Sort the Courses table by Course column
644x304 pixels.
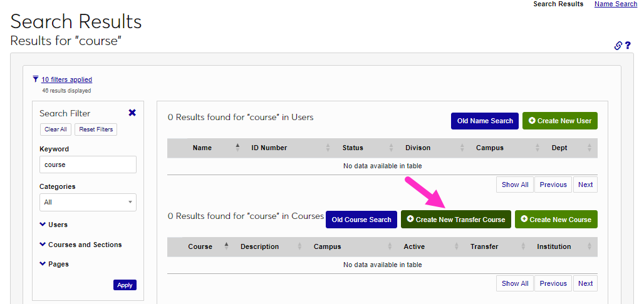200,246
